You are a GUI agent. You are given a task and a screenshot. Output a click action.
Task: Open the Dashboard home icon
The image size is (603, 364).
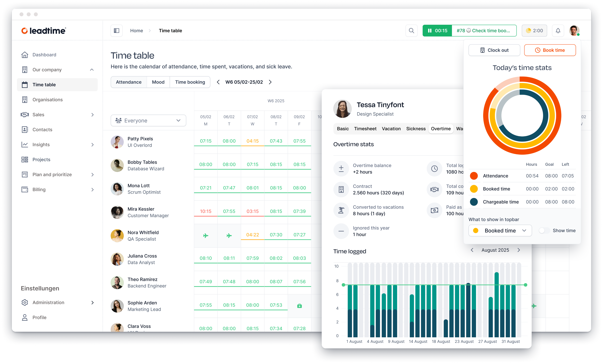25,55
